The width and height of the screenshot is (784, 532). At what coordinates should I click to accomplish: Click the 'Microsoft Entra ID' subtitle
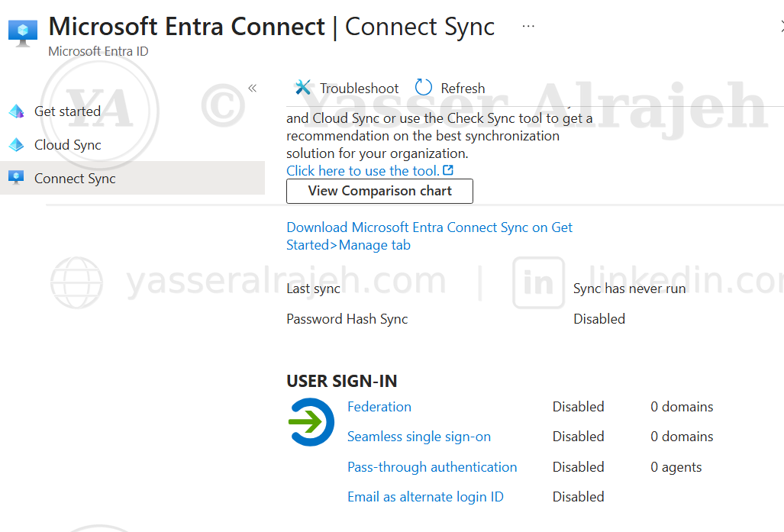[x=98, y=51]
